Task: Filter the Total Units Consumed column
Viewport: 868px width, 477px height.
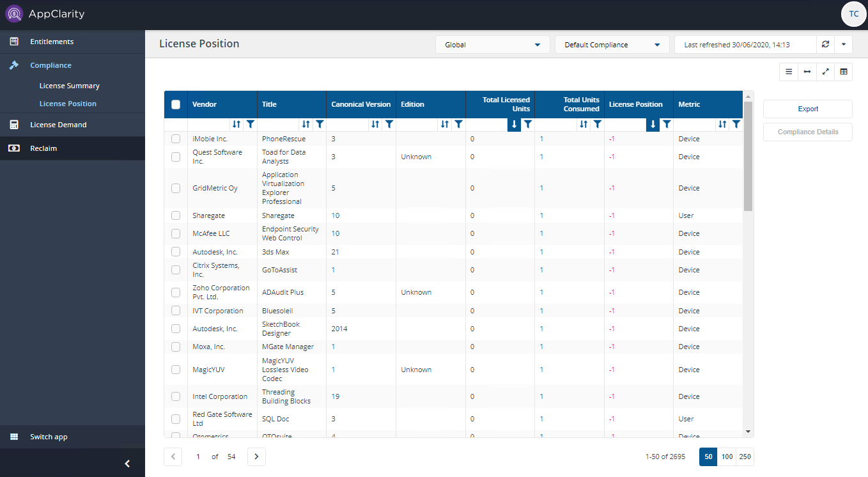Action: tap(598, 125)
